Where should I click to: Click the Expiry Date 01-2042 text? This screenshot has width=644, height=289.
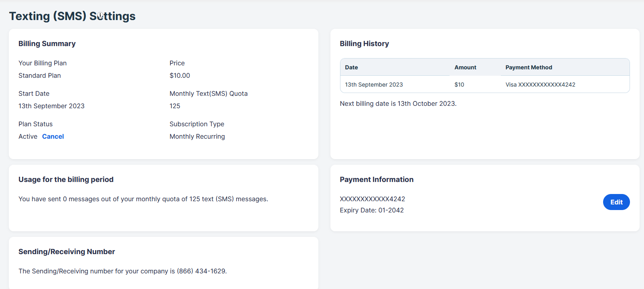pyautogui.click(x=372, y=210)
